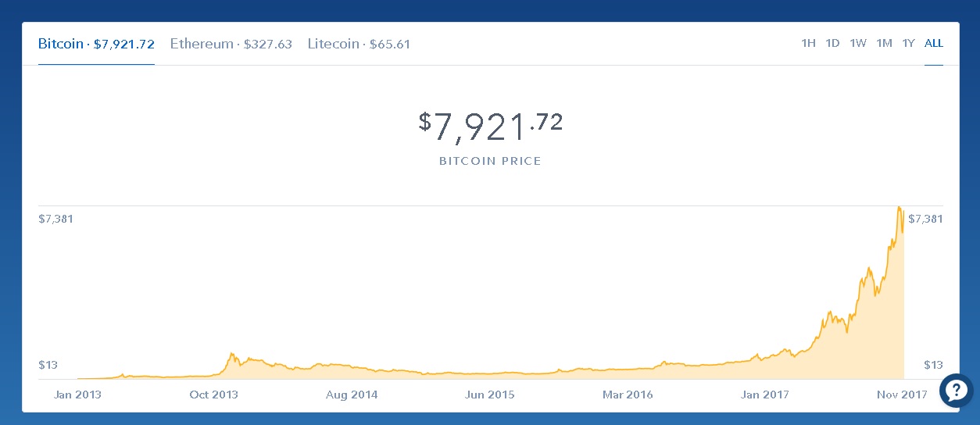Click the chart's peak near late 2017
Screen dimensions: 980x425
pyautogui.click(x=900, y=208)
